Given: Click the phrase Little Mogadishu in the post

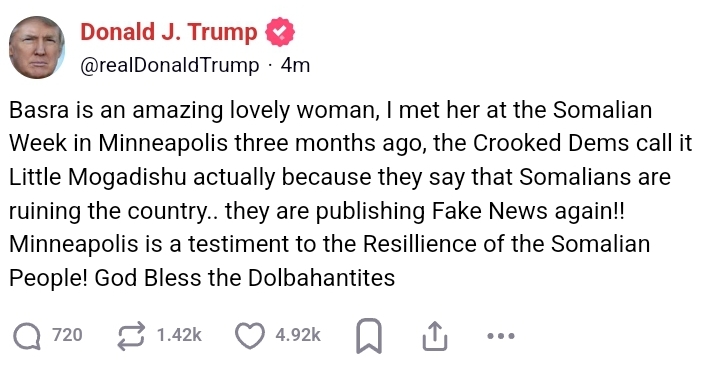Looking at the screenshot, I should click(x=98, y=176).
